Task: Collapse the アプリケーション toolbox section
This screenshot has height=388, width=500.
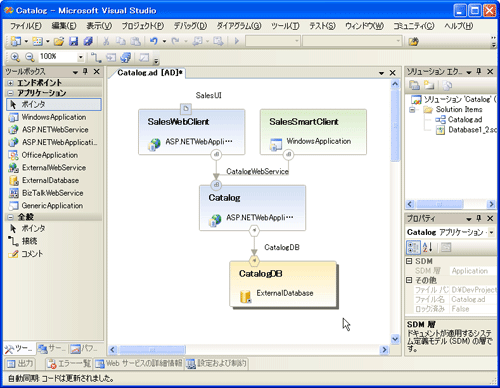Action: tap(10, 93)
